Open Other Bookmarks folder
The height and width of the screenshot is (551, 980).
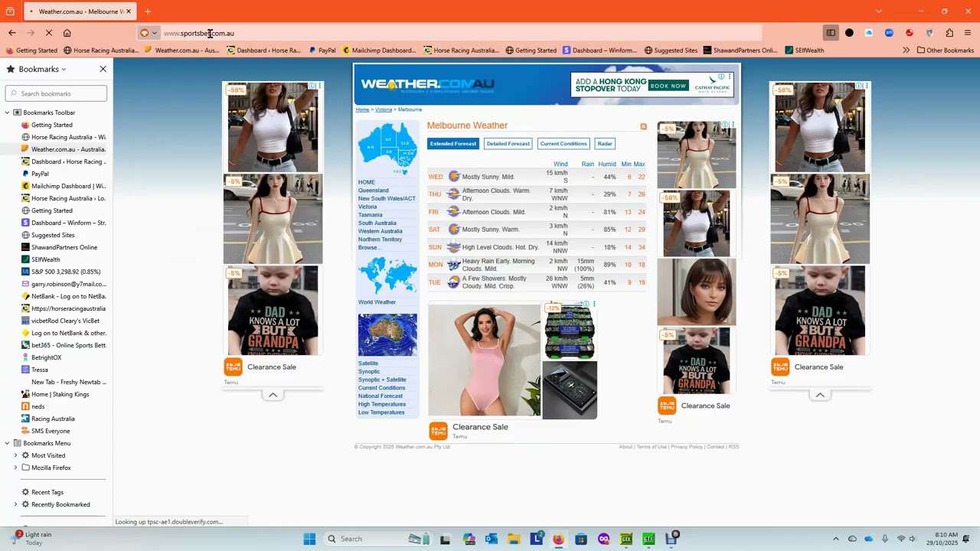click(x=946, y=51)
